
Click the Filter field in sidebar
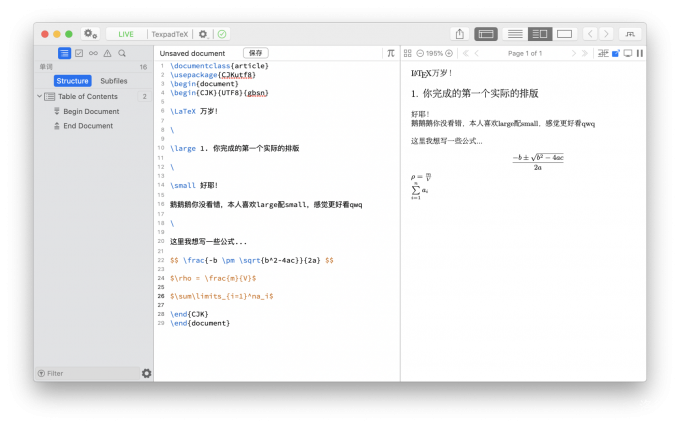[x=87, y=373]
